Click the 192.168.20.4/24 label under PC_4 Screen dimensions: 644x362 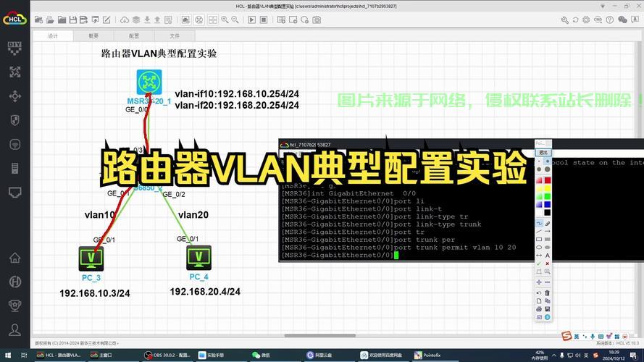[x=205, y=292]
